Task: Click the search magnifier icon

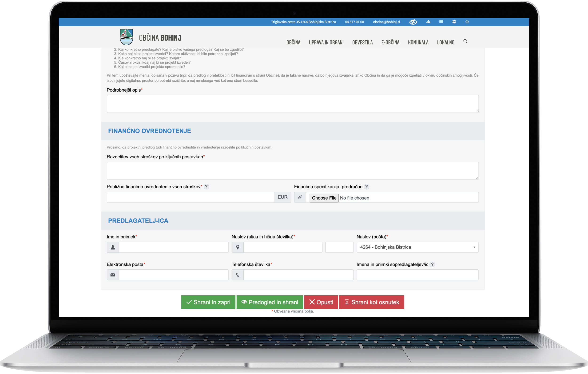Action: 465,41
